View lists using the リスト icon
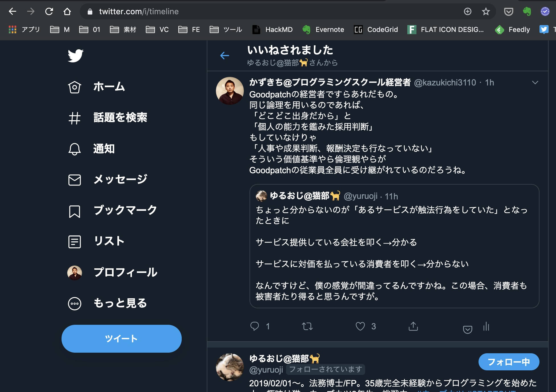The height and width of the screenshot is (392, 556). coord(74,242)
